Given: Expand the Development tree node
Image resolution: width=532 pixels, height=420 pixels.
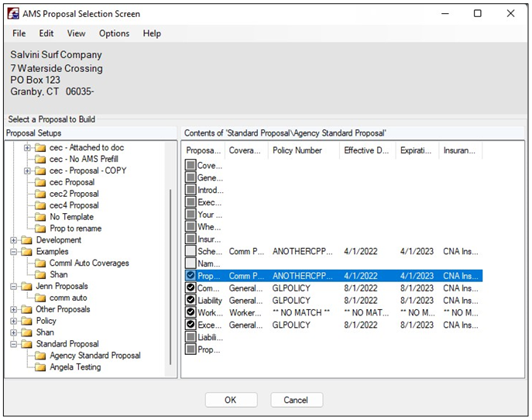Looking at the screenshot, I should (x=14, y=240).
